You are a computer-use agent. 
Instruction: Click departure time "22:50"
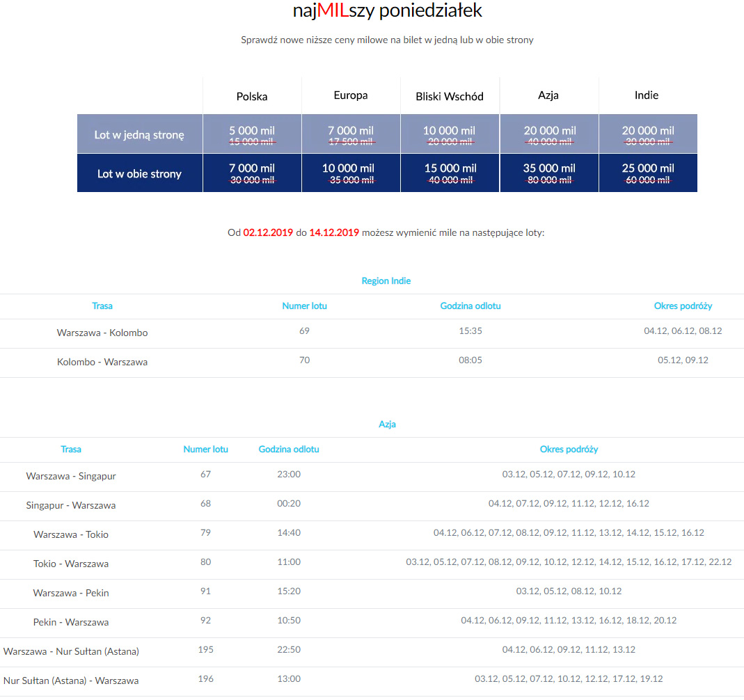[289, 649]
